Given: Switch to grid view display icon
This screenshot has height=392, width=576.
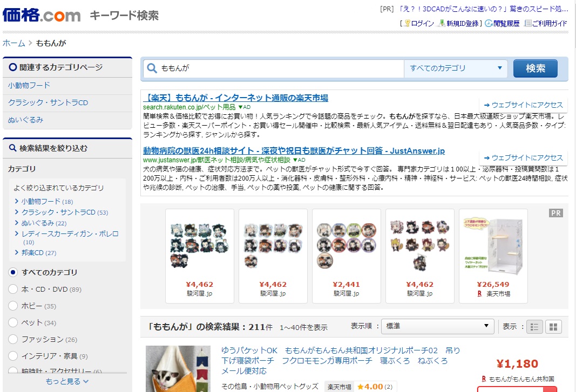Looking at the screenshot, I should [x=553, y=327].
